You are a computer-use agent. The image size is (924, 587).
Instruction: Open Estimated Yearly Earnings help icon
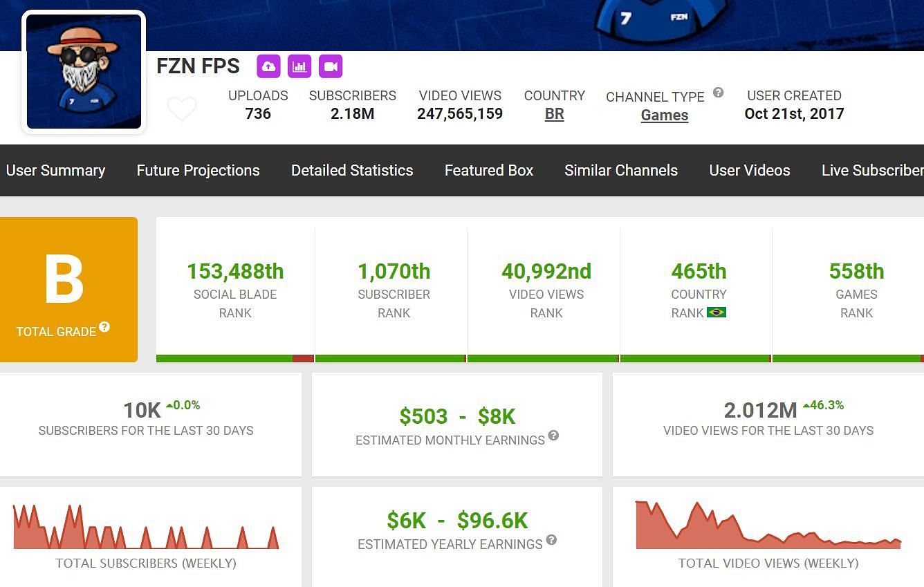(x=551, y=539)
